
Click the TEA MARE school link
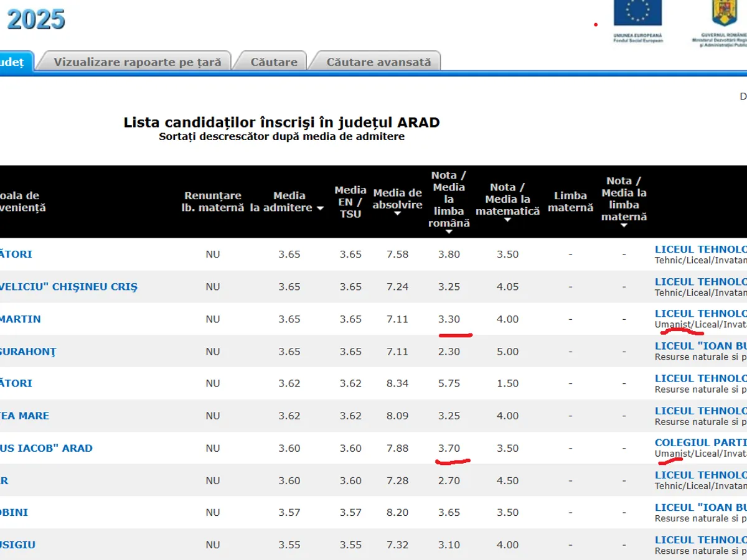coord(25,416)
